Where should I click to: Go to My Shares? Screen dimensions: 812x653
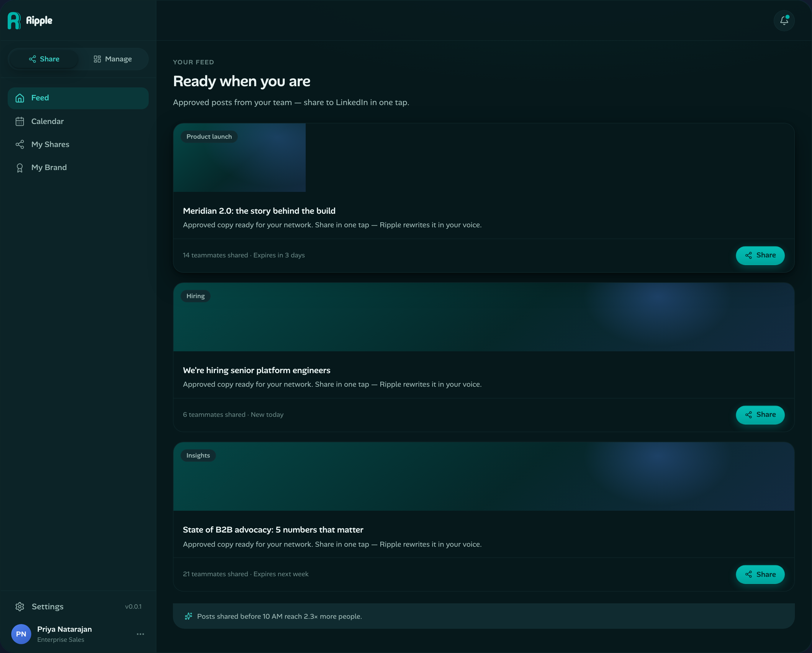78,144
